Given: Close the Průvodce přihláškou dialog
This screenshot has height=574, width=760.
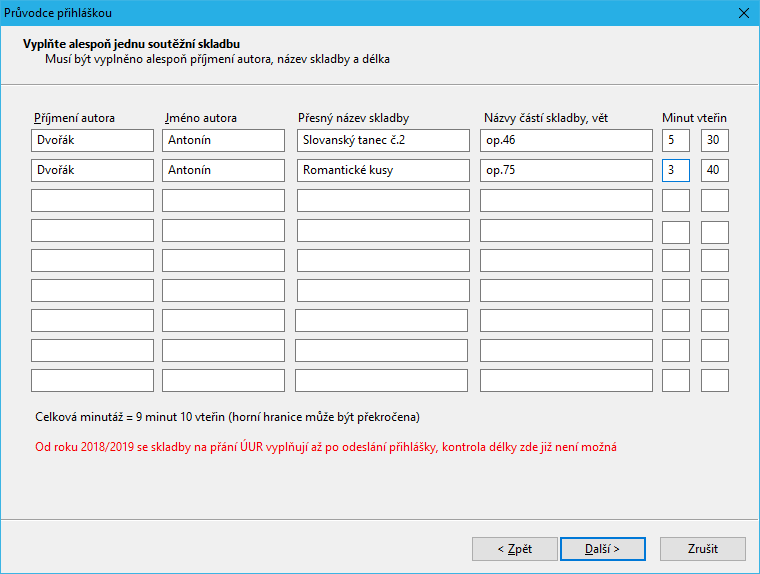Looking at the screenshot, I should (x=742, y=13).
